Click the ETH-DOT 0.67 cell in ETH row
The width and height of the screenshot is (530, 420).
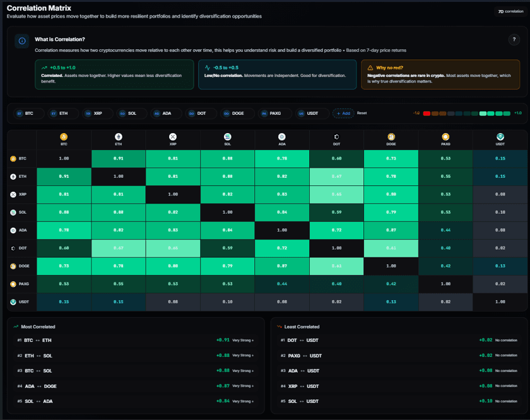[x=336, y=177]
